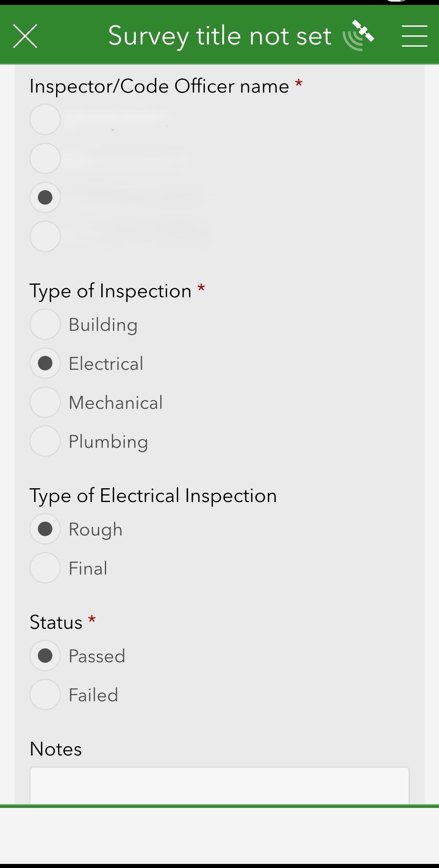The width and height of the screenshot is (439, 868).
Task: Tap the Electrical option label
Action: pyautogui.click(x=106, y=364)
